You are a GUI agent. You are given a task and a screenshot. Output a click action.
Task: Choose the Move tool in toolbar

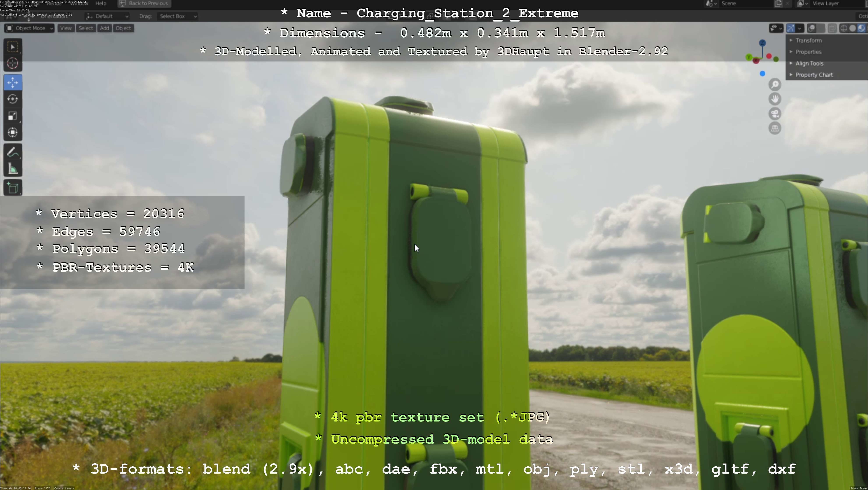(x=13, y=83)
